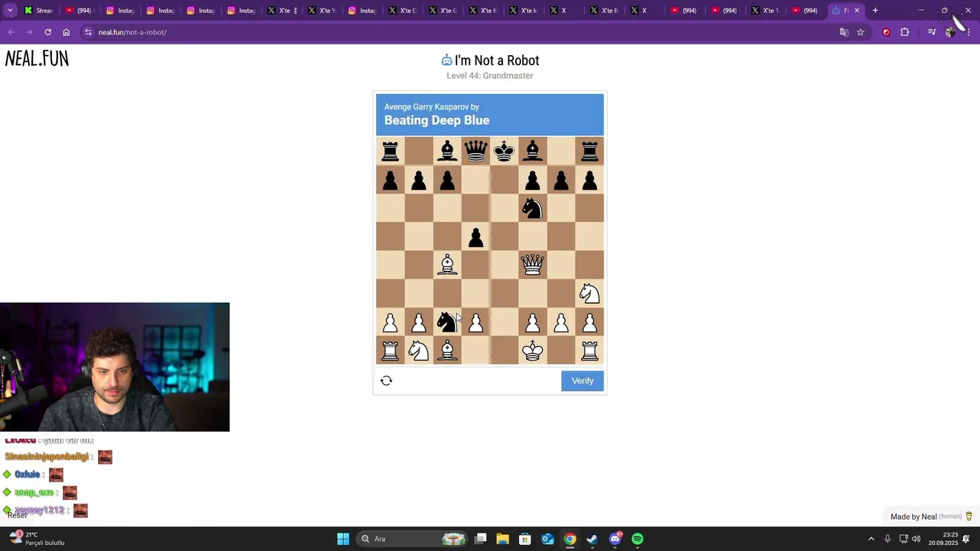The image size is (980, 551).
Task: Select the black bishop on f8
Action: pyautogui.click(x=533, y=152)
